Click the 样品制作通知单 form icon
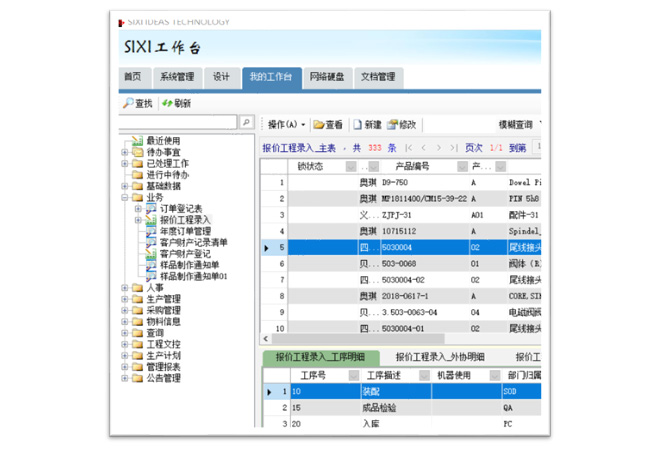Viewport: 660px width, 451px height. [x=151, y=265]
